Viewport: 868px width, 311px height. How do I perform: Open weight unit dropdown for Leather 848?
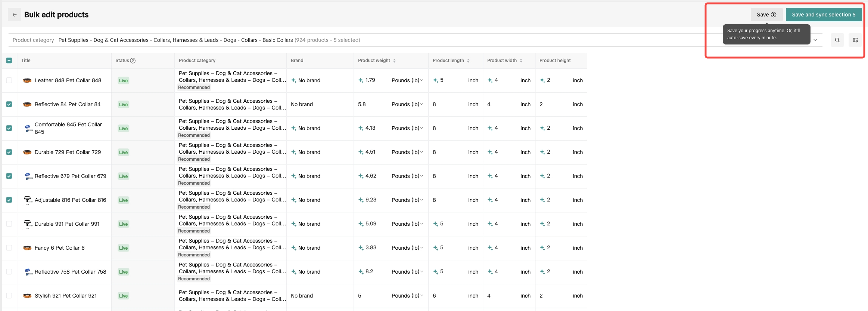coord(407,80)
